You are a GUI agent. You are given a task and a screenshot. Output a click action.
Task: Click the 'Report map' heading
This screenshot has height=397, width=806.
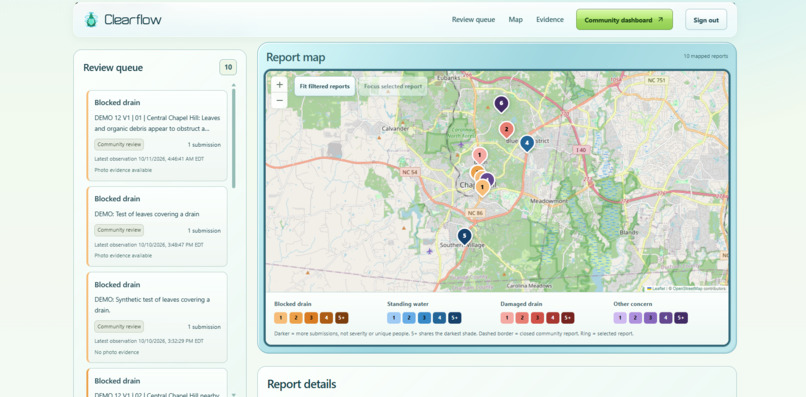coord(296,57)
